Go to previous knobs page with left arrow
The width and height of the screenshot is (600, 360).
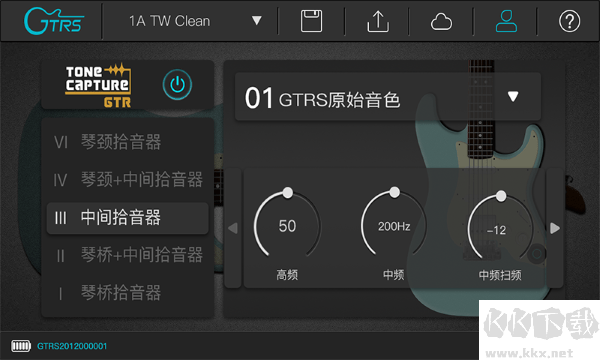233,228
